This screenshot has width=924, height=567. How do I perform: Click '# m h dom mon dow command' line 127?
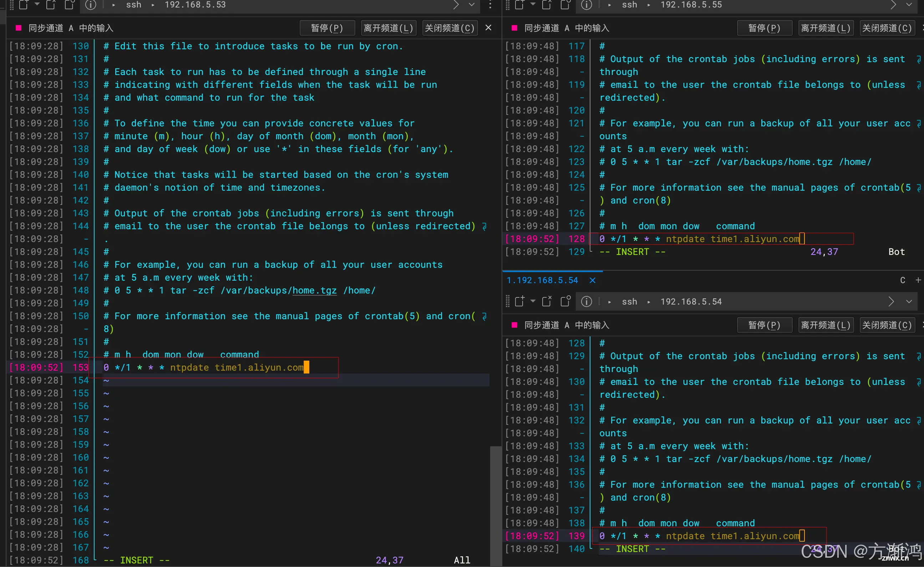click(677, 226)
